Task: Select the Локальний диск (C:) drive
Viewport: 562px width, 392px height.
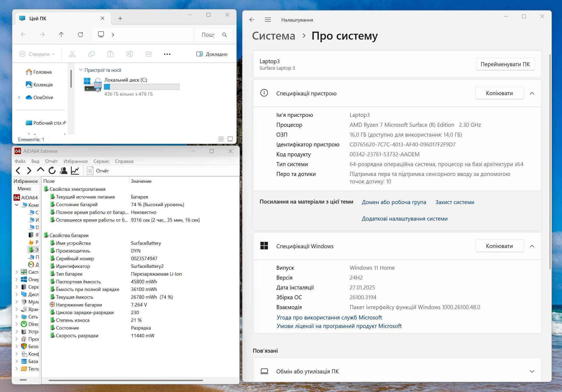Action: pos(132,87)
